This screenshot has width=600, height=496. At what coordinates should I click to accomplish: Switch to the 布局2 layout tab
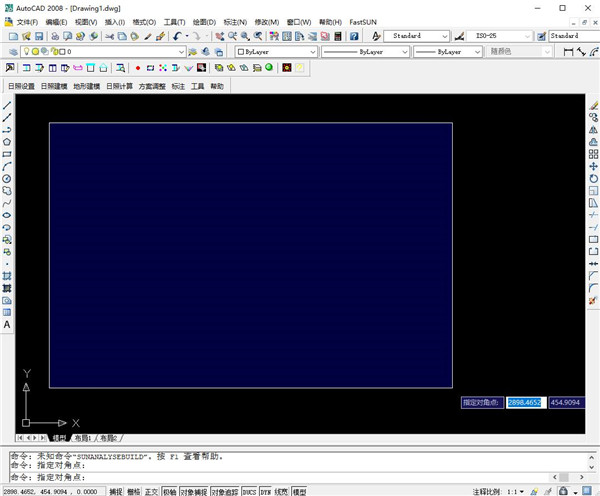pos(109,438)
